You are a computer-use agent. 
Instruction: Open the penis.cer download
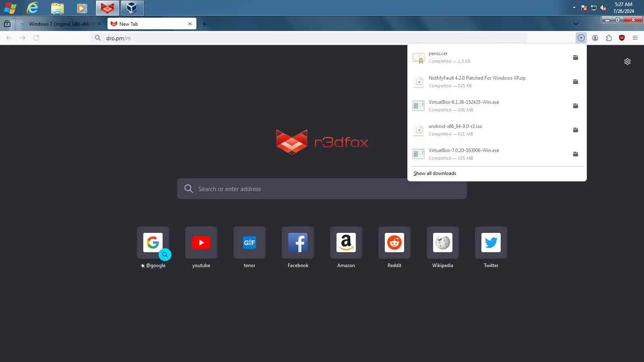point(488,58)
